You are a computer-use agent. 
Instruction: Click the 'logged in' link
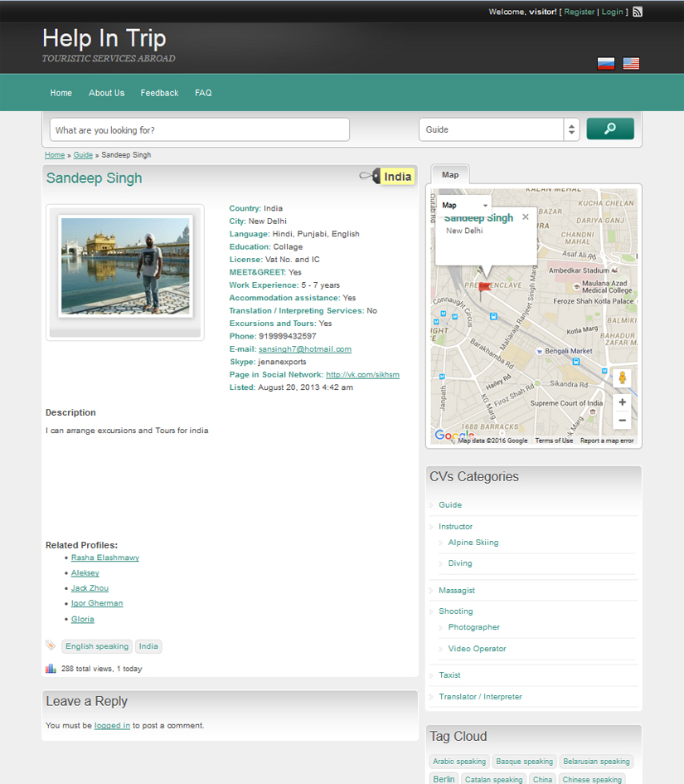pyautogui.click(x=112, y=725)
